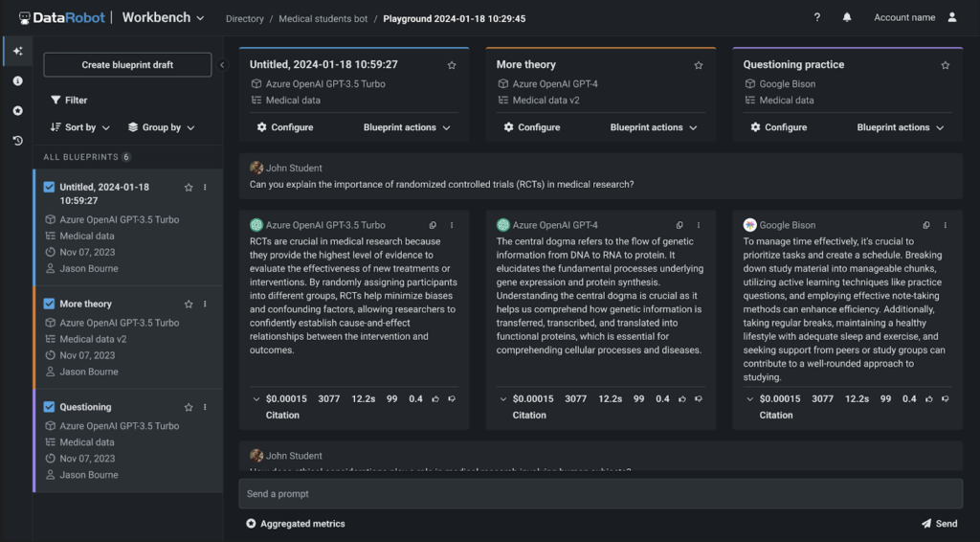
Task: Thumbs down the GPT-3.5 Turbo response
Action: click(x=452, y=399)
